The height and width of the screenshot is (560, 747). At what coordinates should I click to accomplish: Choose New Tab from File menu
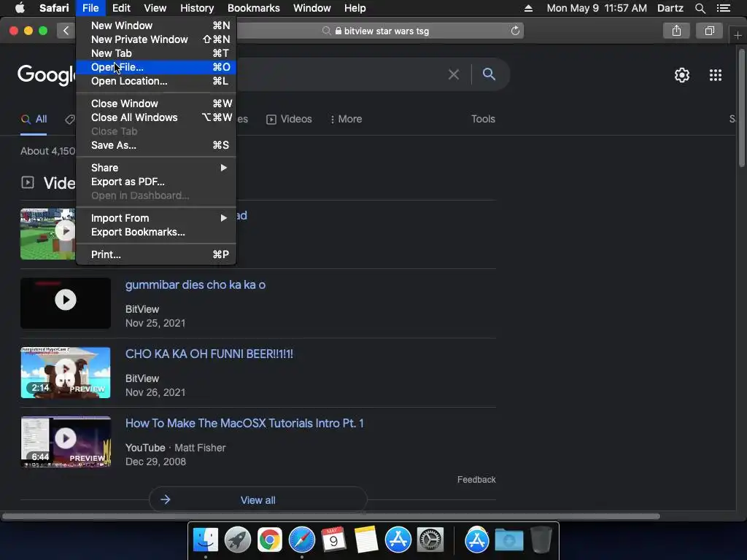coord(156,53)
